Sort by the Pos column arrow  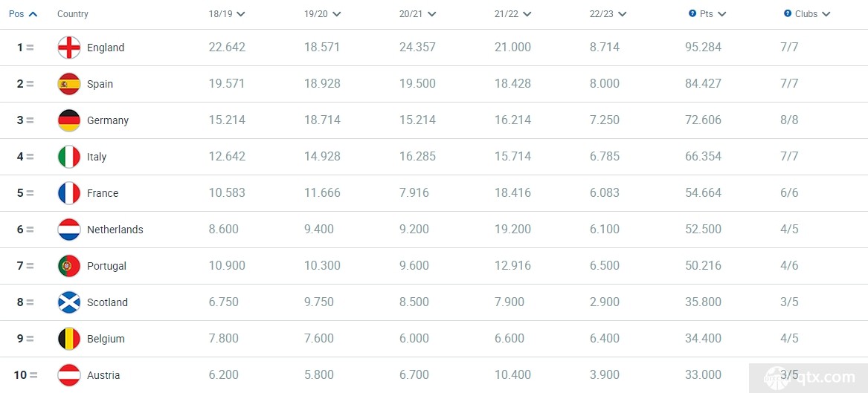point(33,14)
